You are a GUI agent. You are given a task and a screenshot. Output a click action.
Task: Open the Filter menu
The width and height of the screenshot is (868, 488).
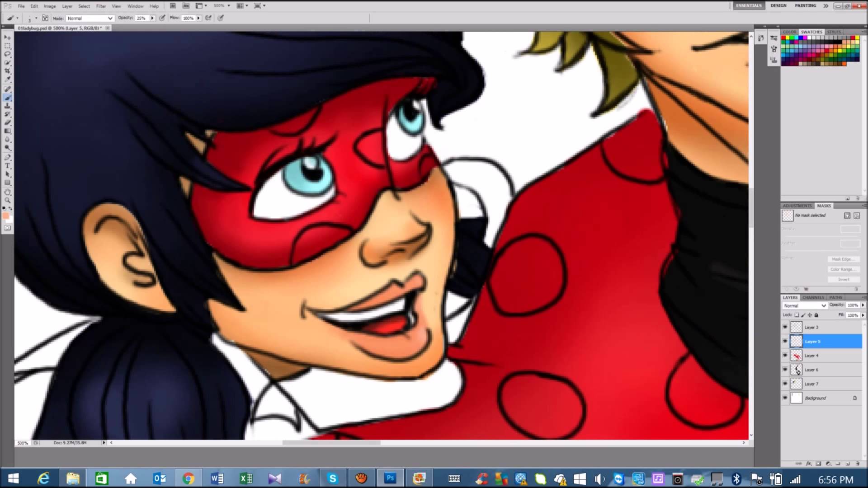[x=101, y=6]
